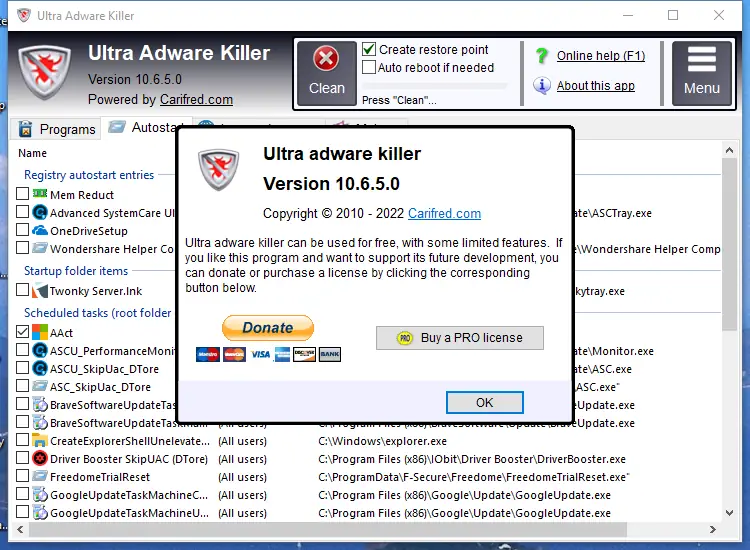The width and height of the screenshot is (750, 550).
Task: Click the Donate button
Action: click(268, 328)
